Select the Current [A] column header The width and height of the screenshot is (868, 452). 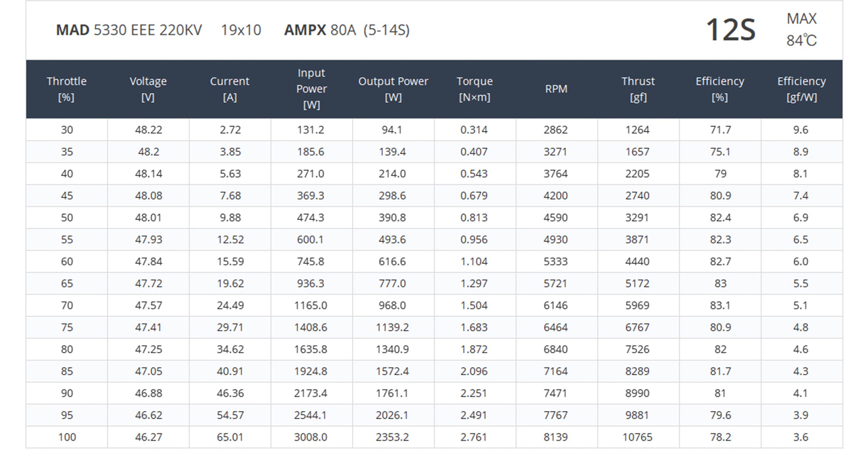point(230,89)
